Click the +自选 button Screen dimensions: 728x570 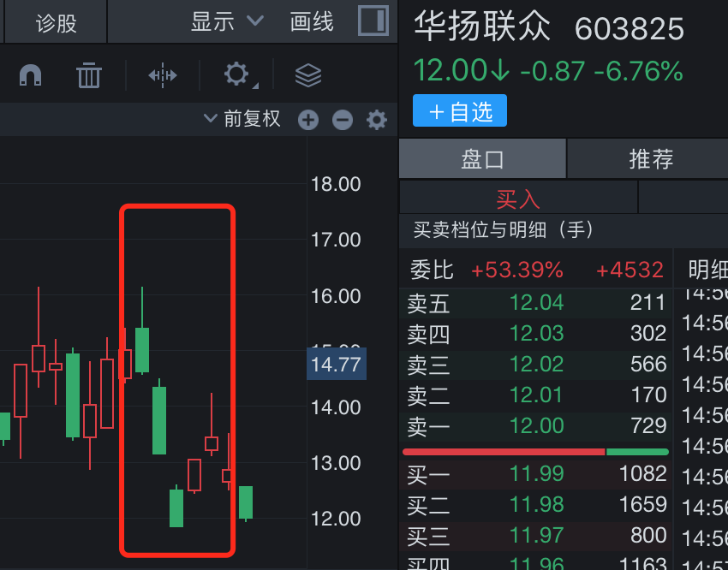click(460, 111)
